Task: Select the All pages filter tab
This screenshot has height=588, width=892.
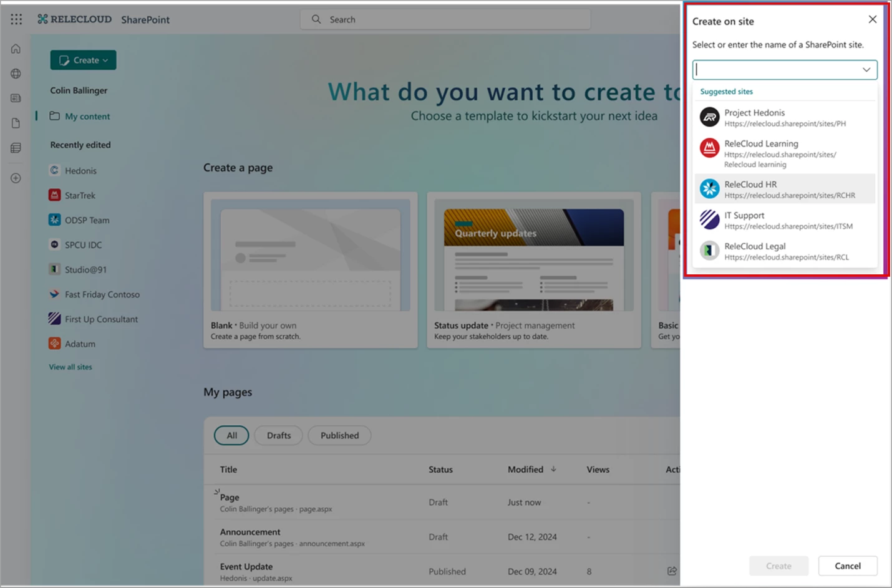Action: click(x=231, y=435)
